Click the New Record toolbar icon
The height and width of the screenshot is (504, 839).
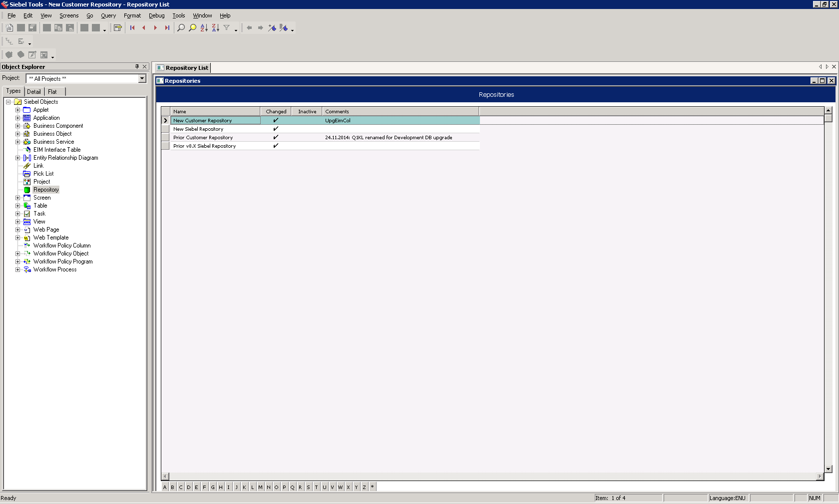click(9, 28)
